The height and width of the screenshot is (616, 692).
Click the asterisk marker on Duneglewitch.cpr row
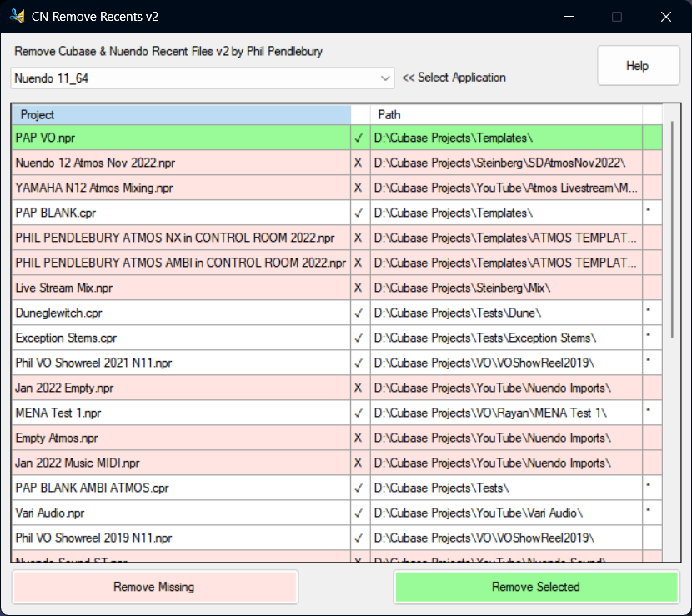tap(649, 311)
